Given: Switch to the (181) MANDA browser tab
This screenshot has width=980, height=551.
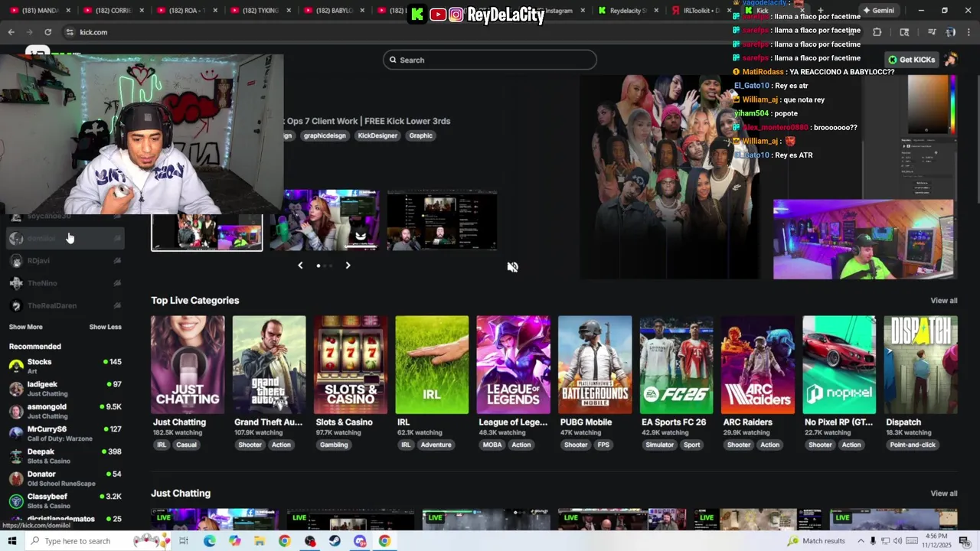Looking at the screenshot, I should tap(40, 11).
